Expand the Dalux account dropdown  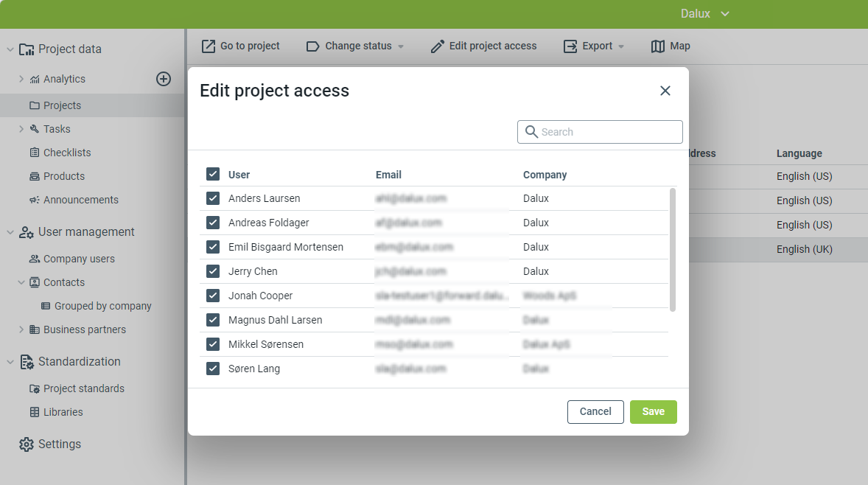coord(704,14)
